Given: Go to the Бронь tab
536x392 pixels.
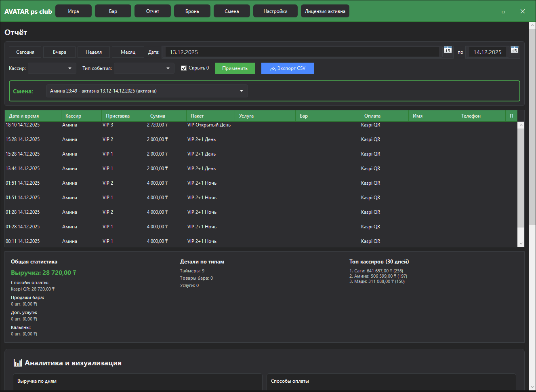Looking at the screenshot, I should click(192, 11).
